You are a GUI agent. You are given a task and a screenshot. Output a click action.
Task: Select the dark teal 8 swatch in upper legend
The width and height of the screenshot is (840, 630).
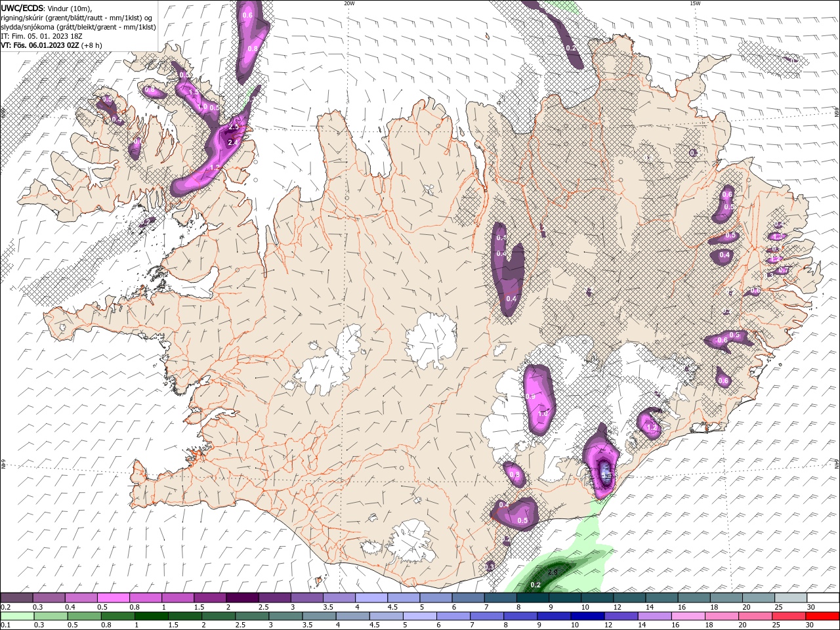532,598
